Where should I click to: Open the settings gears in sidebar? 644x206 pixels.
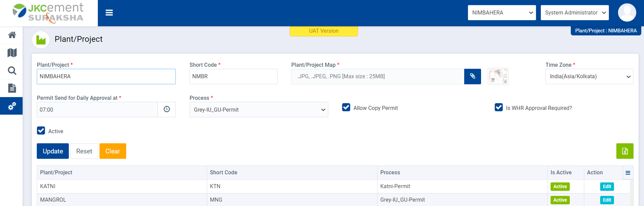pyautogui.click(x=12, y=106)
